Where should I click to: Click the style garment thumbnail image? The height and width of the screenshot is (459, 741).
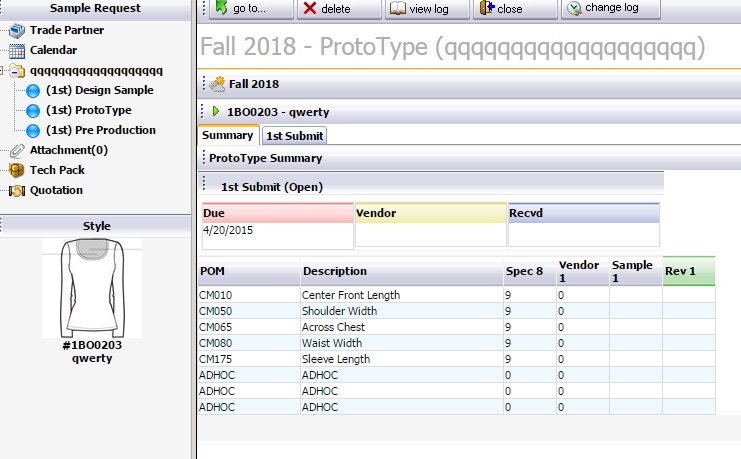pyautogui.click(x=92, y=288)
